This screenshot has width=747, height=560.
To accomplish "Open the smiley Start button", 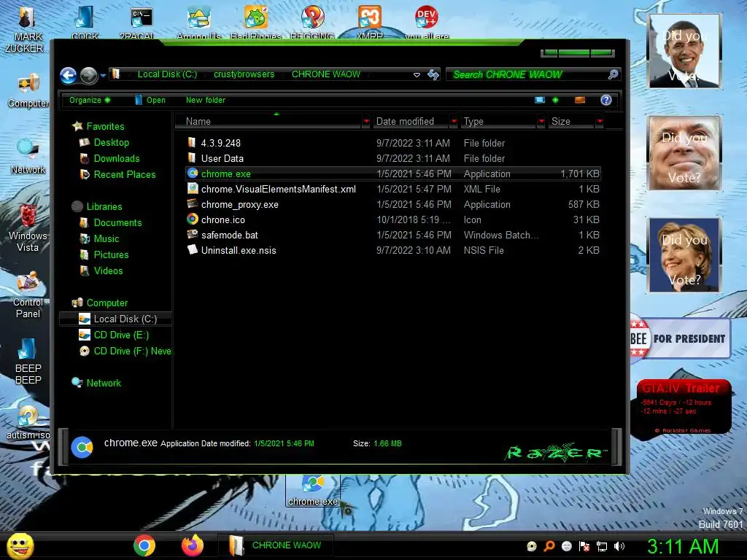I will pyautogui.click(x=20, y=545).
